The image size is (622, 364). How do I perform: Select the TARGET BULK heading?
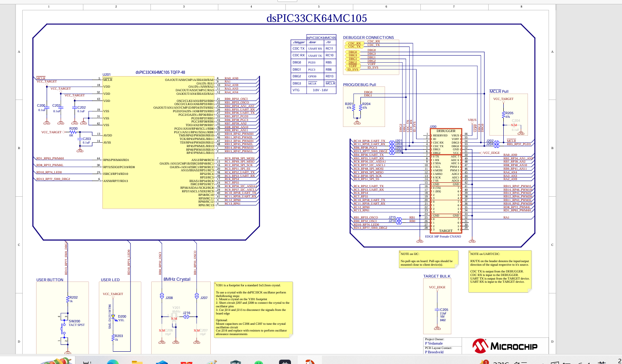click(x=437, y=276)
